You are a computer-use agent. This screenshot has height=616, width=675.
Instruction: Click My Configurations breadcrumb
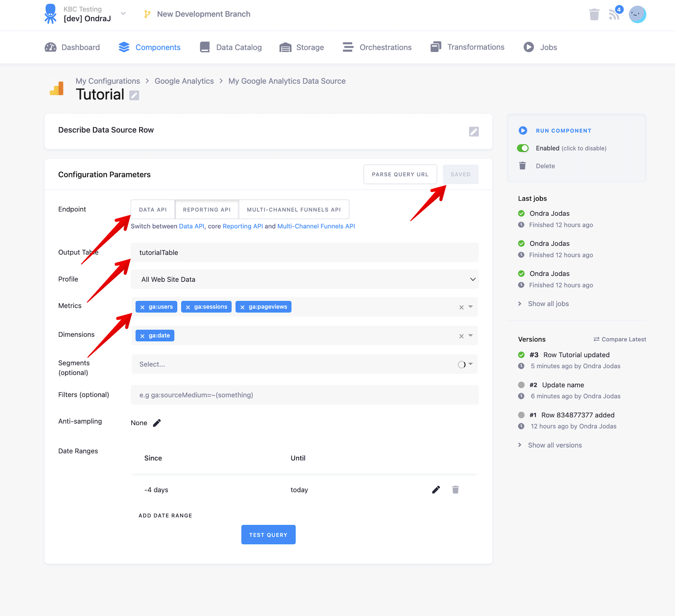coord(108,81)
